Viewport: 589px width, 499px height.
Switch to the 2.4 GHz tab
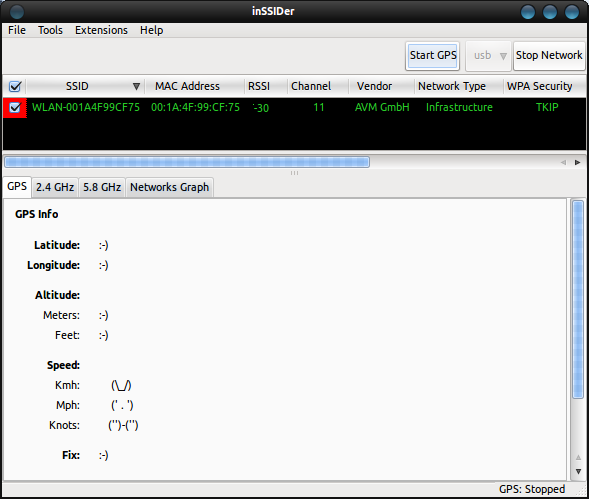tap(55, 187)
